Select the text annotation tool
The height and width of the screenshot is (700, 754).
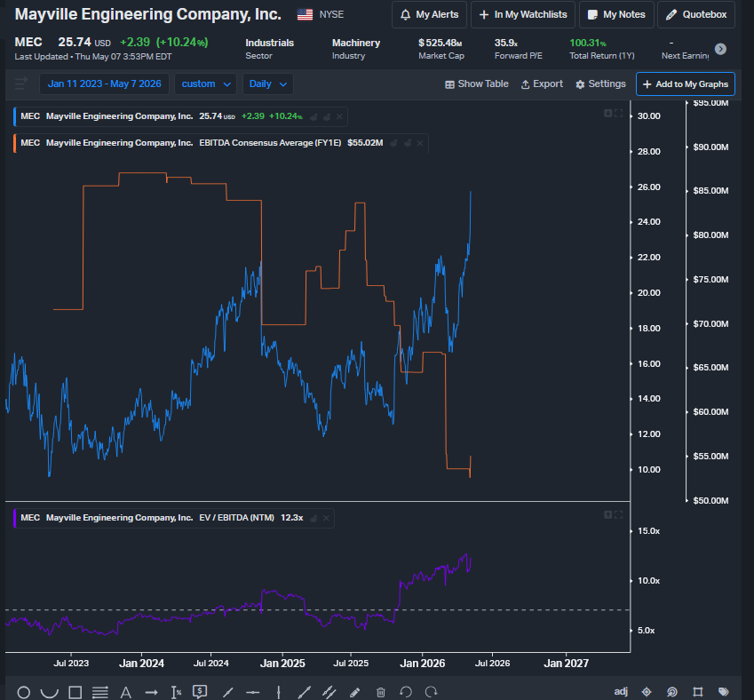(x=126, y=692)
